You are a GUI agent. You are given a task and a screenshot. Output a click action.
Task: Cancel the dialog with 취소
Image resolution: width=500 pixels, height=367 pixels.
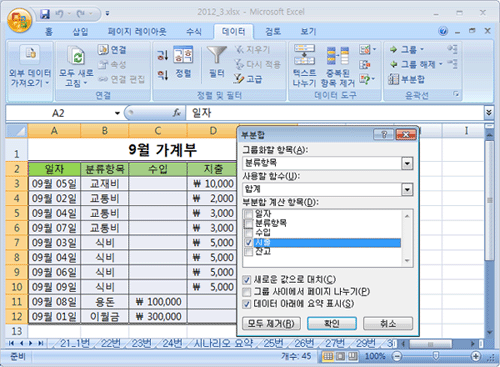coord(388,323)
